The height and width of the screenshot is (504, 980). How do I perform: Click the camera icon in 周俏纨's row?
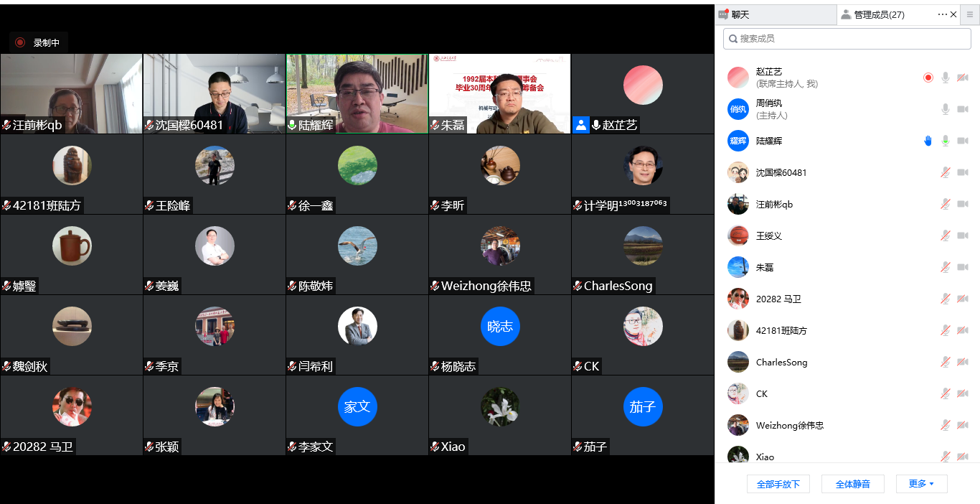[x=963, y=109]
